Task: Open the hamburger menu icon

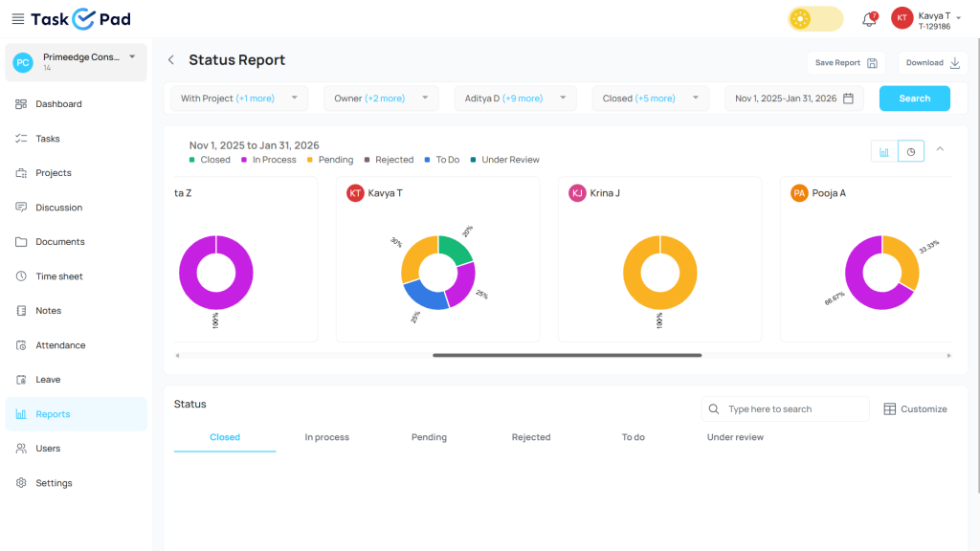Action: [x=17, y=19]
